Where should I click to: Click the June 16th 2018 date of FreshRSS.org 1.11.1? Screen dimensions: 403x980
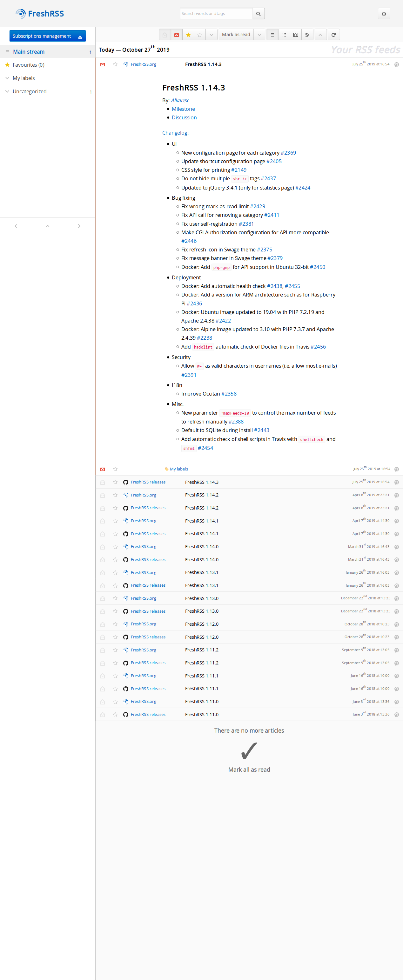point(370,676)
